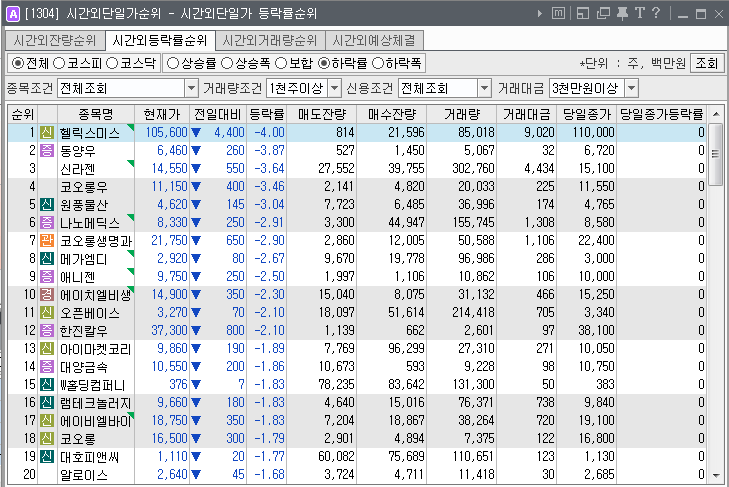
Task: Select the 하락률 radio button
Action: point(324,63)
